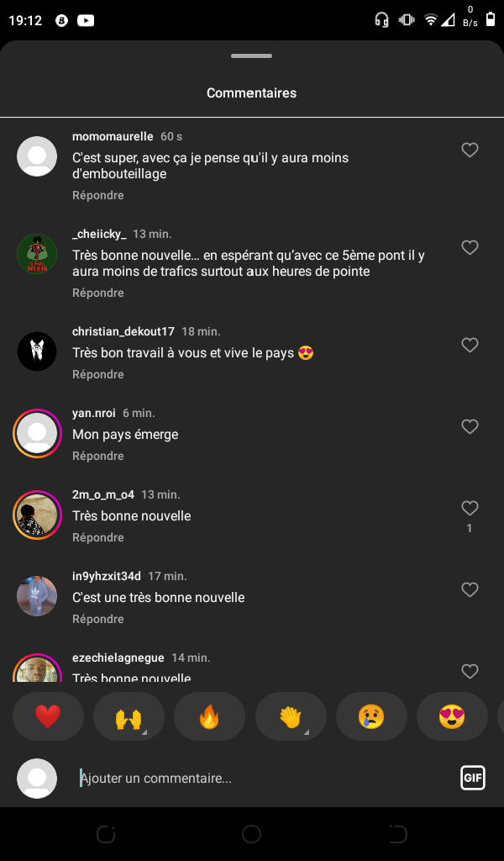
Task: Tap the crying face emoji reaction
Action: [371, 716]
